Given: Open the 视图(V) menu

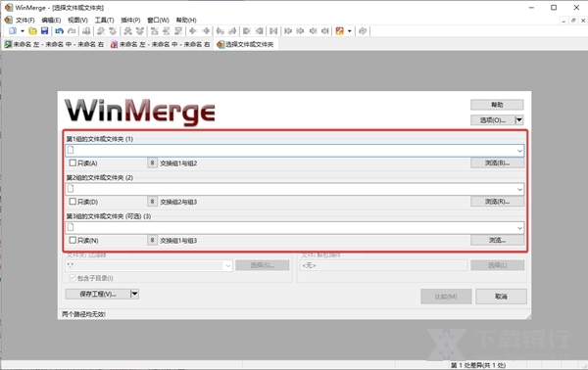Looking at the screenshot, I should click(x=77, y=20).
